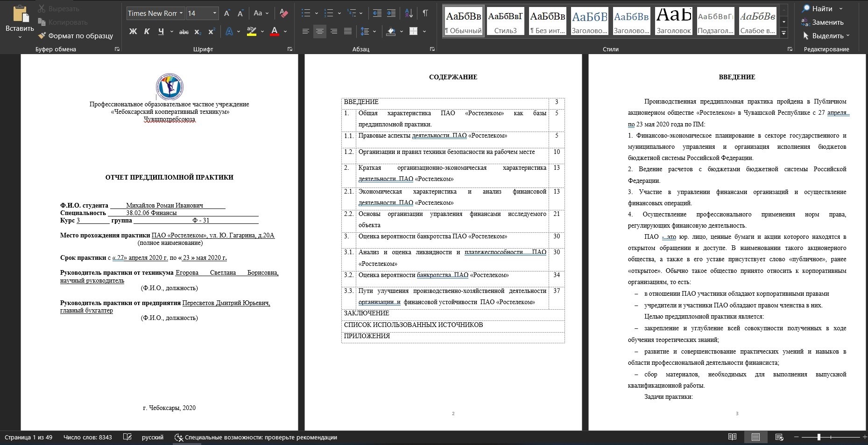Expand the full styles gallery
This screenshot has height=445, width=868.
click(x=783, y=33)
